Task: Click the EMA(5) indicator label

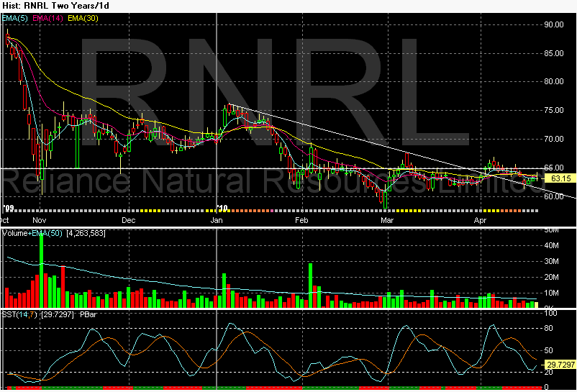Action: coord(14,18)
